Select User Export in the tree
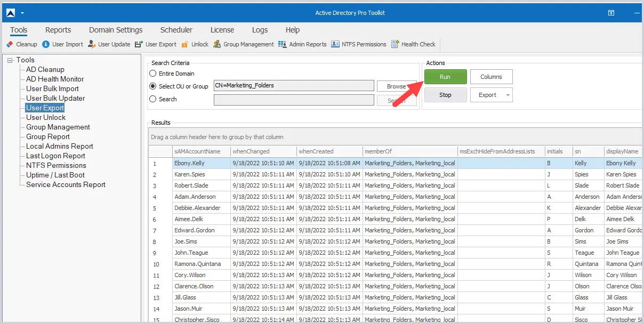The width and height of the screenshot is (644, 324). 45,108
